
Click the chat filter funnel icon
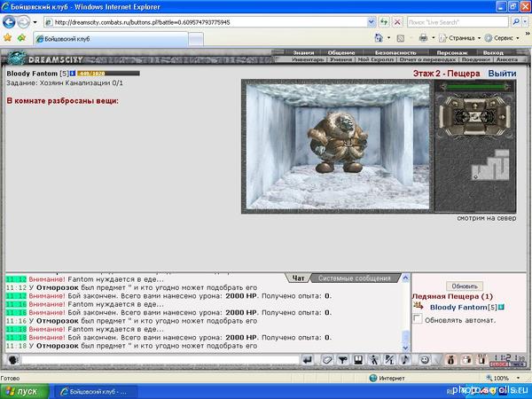click(x=342, y=360)
